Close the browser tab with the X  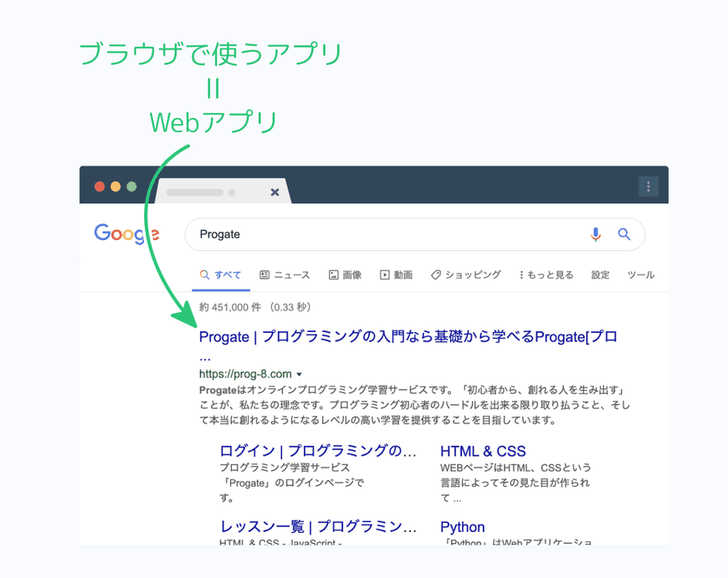pyautogui.click(x=274, y=192)
